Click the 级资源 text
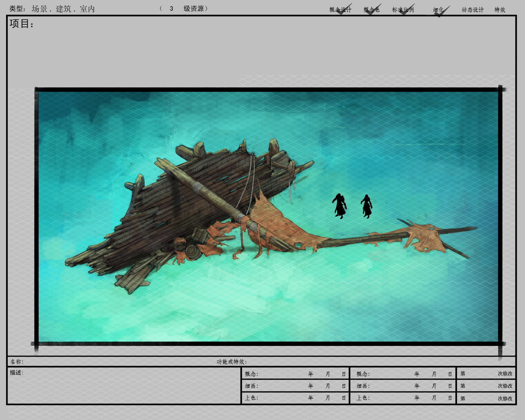Screen dimensions: 525x420 (x=194, y=8)
